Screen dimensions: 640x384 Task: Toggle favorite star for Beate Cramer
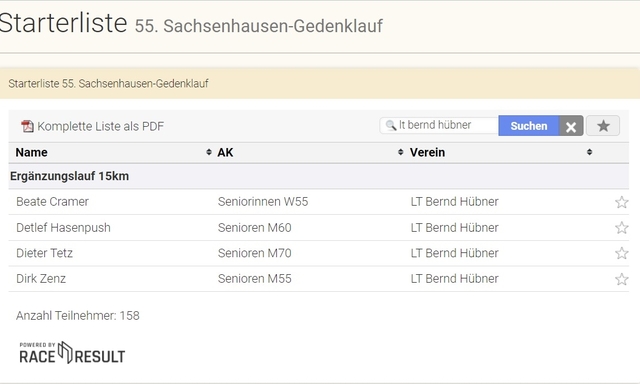pos(621,202)
